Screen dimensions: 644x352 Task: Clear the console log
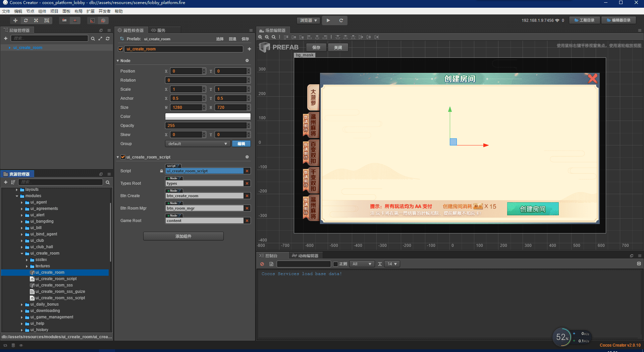[x=262, y=264]
